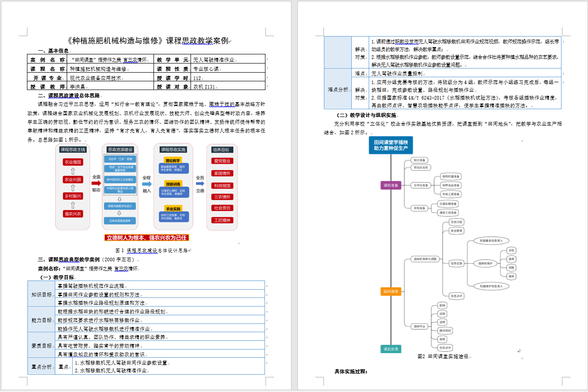Click the light blue arrow under 全程
This screenshot has width=588, height=392.
click(146, 183)
